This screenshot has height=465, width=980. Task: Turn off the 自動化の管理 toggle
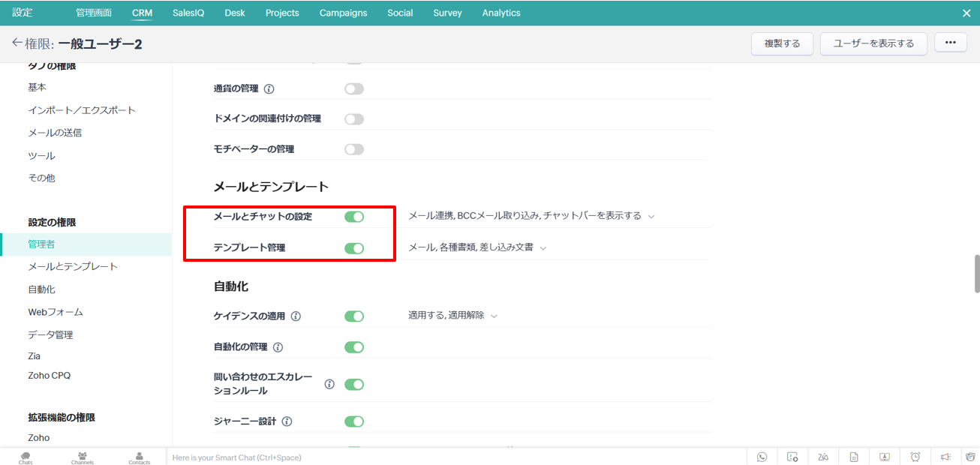[354, 347]
